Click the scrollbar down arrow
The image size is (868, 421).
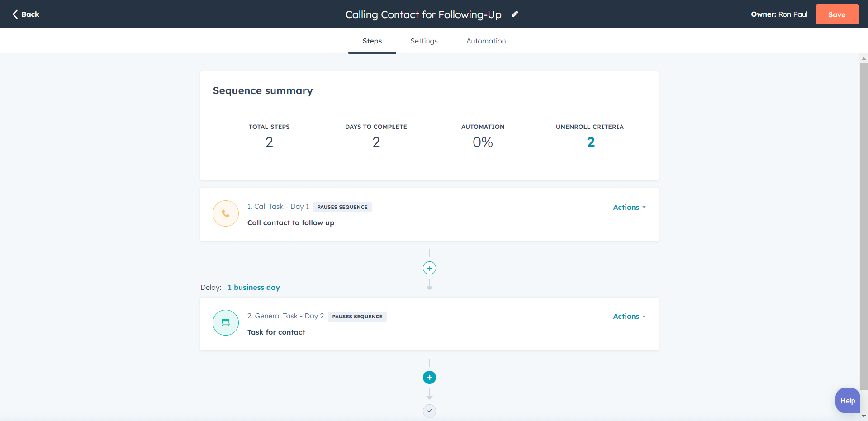[863, 416]
